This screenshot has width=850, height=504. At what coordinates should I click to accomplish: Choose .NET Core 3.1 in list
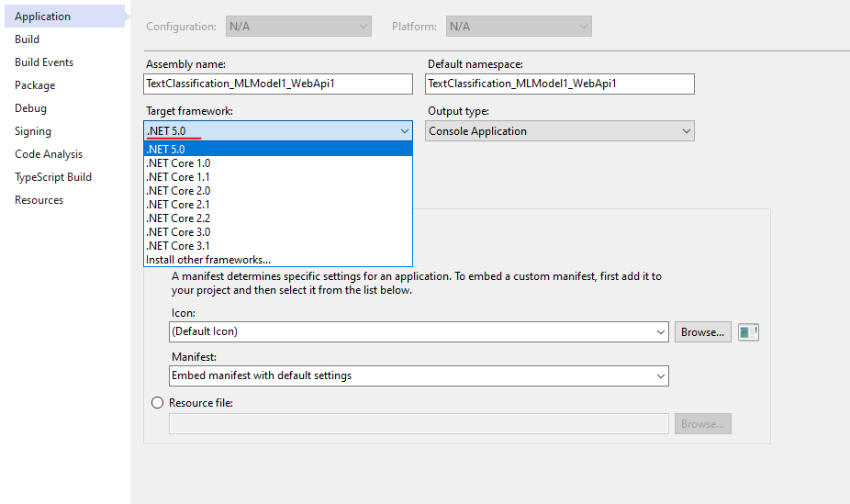tap(278, 246)
